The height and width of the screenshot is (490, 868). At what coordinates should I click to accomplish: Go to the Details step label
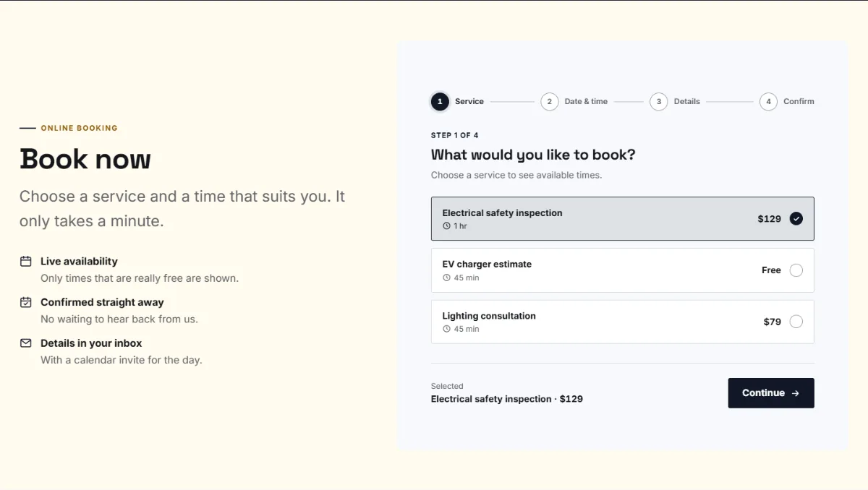click(x=687, y=102)
